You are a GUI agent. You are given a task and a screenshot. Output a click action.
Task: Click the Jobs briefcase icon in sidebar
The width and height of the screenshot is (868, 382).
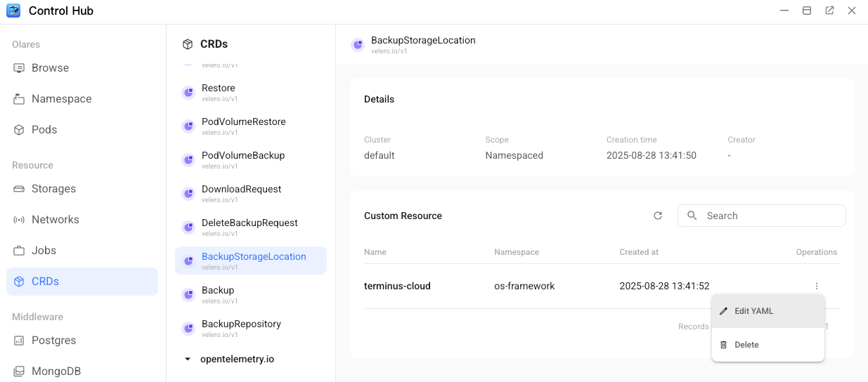[19, 251]
